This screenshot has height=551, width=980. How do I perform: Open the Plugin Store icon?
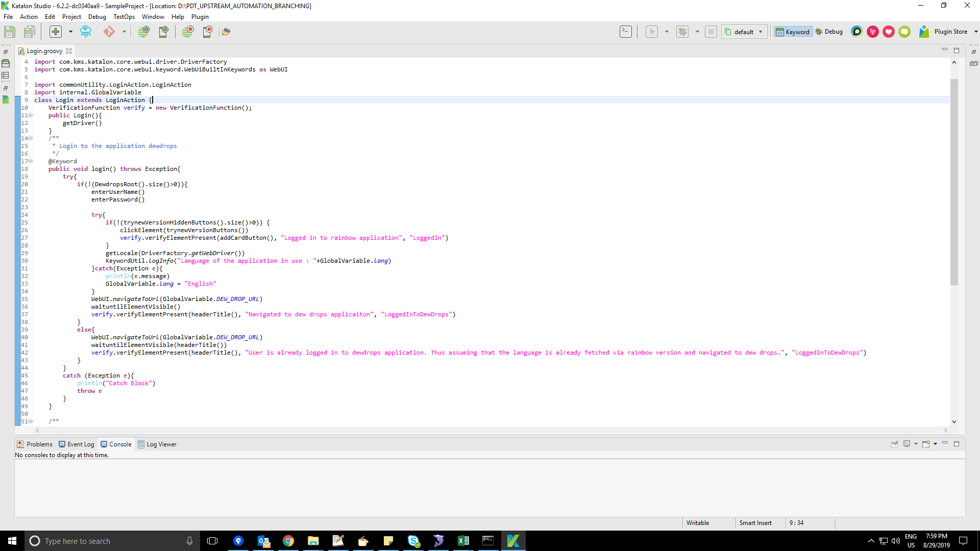pos(924,31)
